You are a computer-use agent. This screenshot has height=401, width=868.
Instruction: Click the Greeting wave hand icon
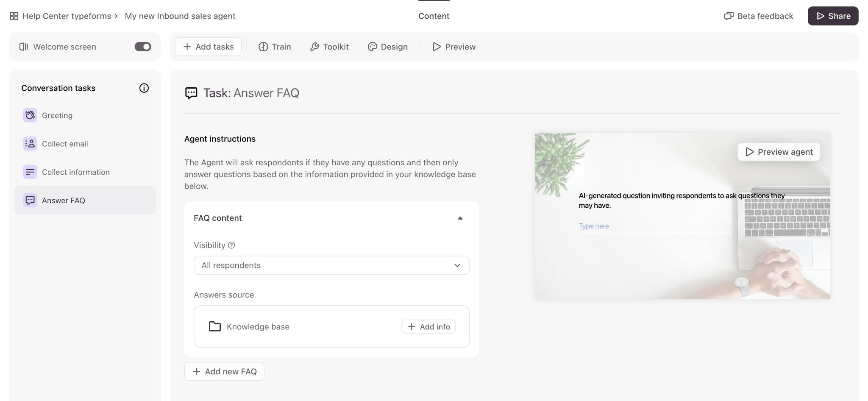coord(30,115)
